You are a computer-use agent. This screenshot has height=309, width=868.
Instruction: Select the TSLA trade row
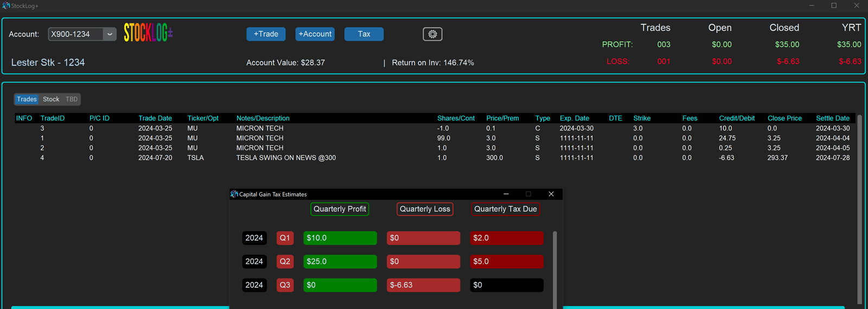point(286,158)
